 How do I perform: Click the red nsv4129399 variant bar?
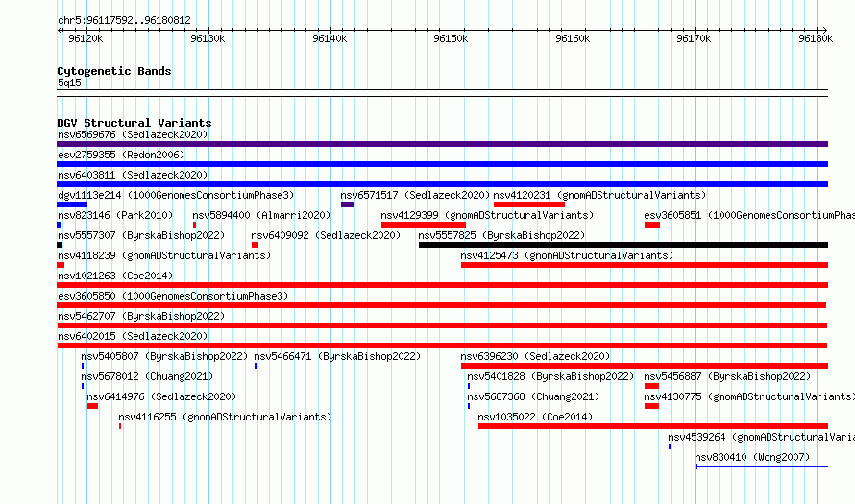point(424,225)
